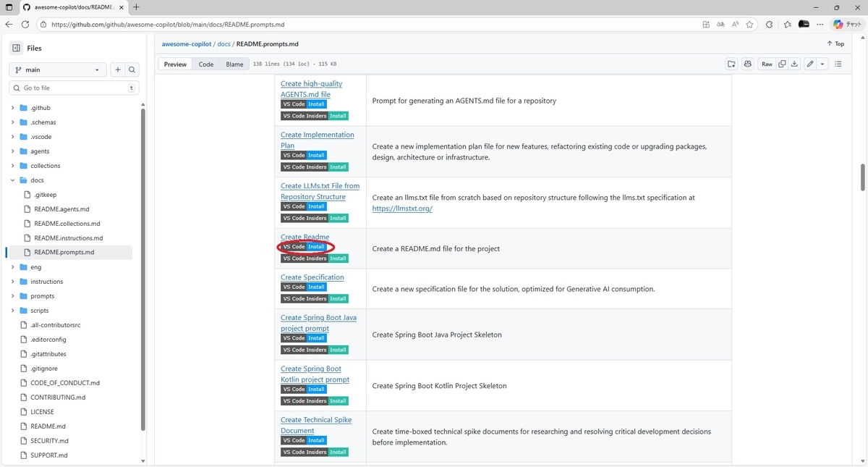This screenshot has height=467, width=868.
Task: Open Create Technical Spike Document link
Action: [316, 425]
